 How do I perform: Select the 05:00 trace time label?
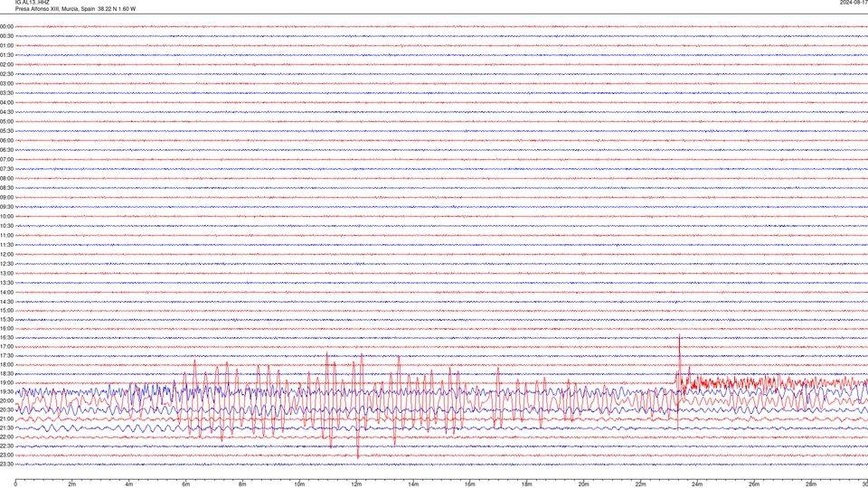pyautogui.click(x=6, y=122)
